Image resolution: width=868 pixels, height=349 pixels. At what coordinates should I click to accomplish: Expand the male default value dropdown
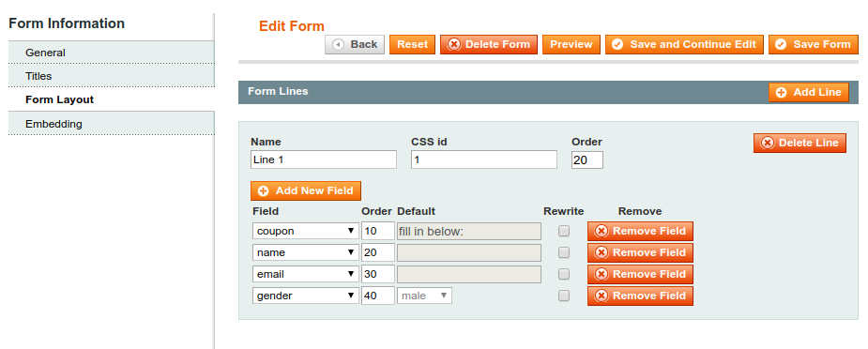pyautogui.click(x=424, y=296)
